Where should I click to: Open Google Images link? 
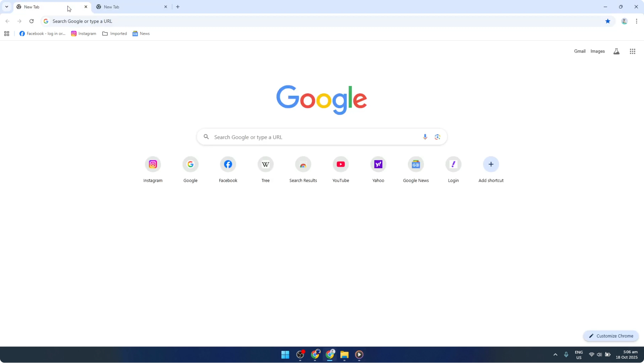[x=597, y=51]
